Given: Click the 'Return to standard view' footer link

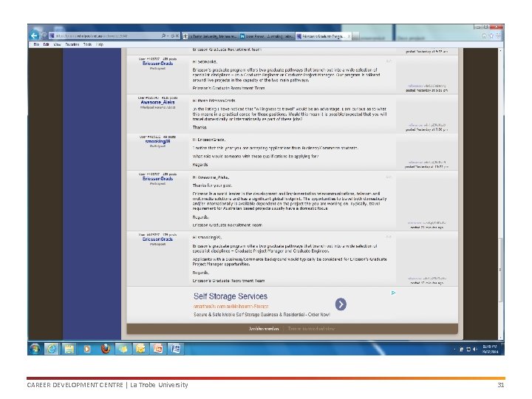Looking at the screenshot, I should 311,328.
